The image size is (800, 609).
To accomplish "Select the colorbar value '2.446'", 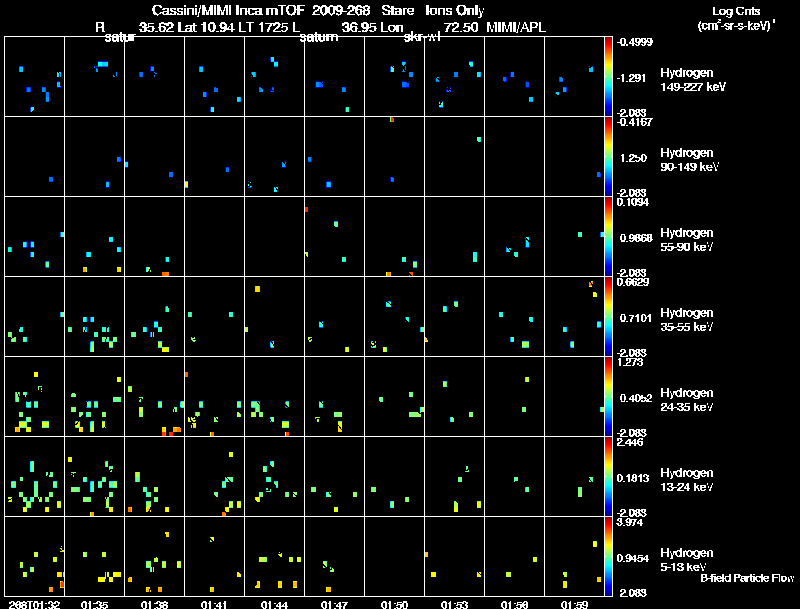I will pyautogui.click(x=630, y=442).
